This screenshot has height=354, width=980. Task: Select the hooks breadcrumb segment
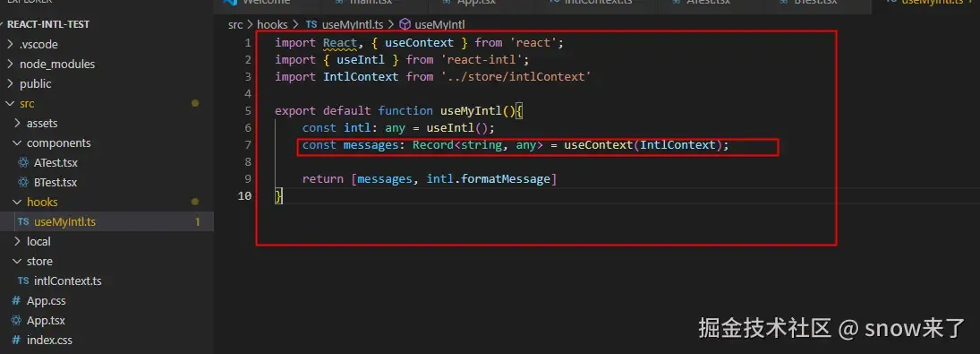click(x=272, y=24)
